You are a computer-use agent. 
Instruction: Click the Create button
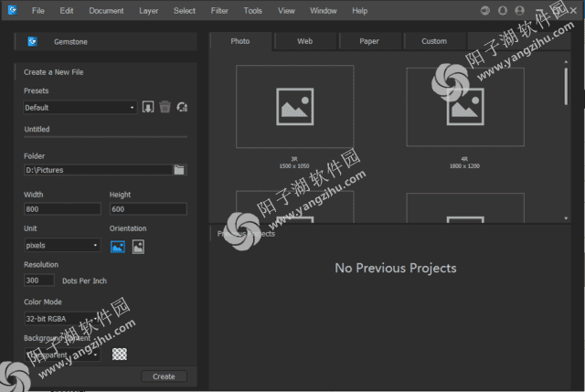(x=164, y=376)
